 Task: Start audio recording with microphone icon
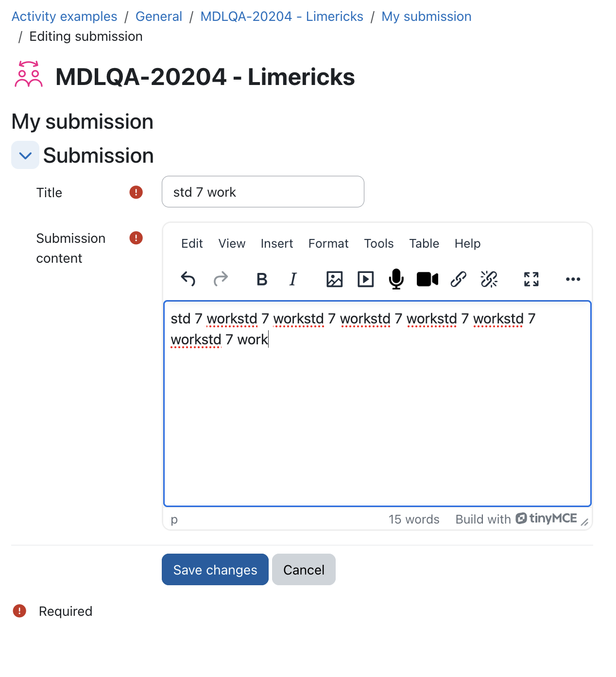pyautogui.click(x=396, y=279)
